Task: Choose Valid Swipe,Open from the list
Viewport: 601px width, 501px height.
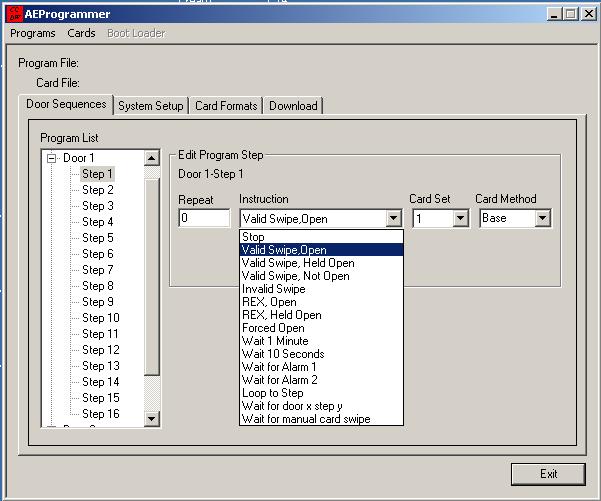Action: point(321,250)
